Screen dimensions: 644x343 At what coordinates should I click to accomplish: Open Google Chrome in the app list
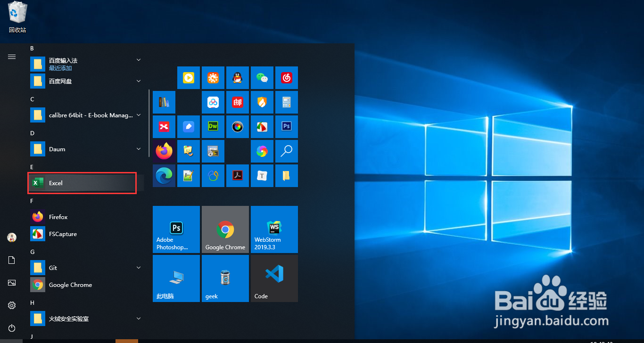pyautogui.click(x=86, y=285)
